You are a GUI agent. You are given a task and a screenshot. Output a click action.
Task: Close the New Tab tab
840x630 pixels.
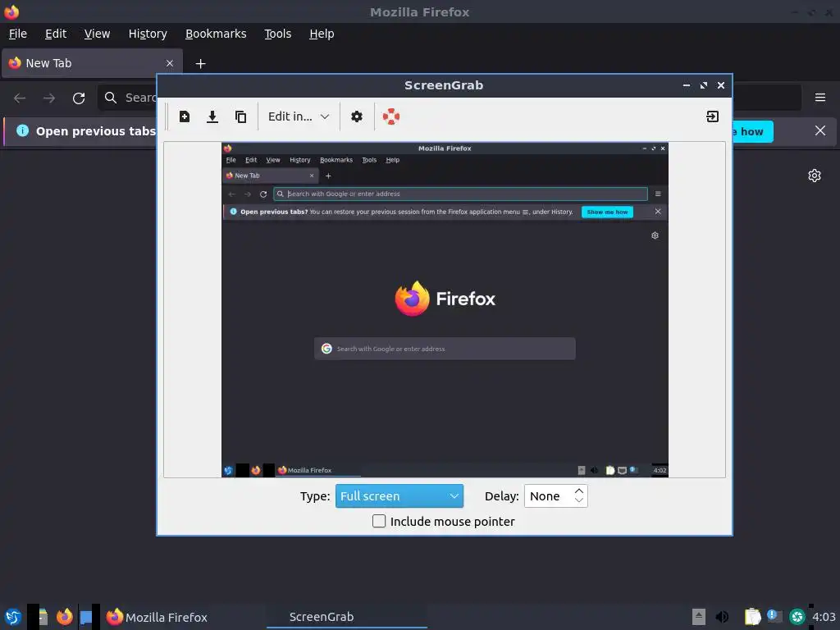coord(169,63)
